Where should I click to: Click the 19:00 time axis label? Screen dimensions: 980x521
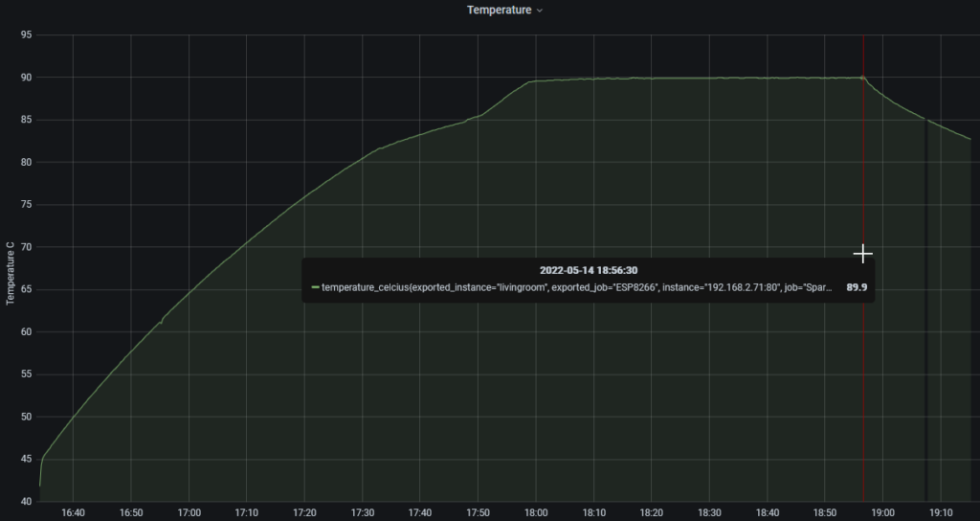[x=883, y=512]
